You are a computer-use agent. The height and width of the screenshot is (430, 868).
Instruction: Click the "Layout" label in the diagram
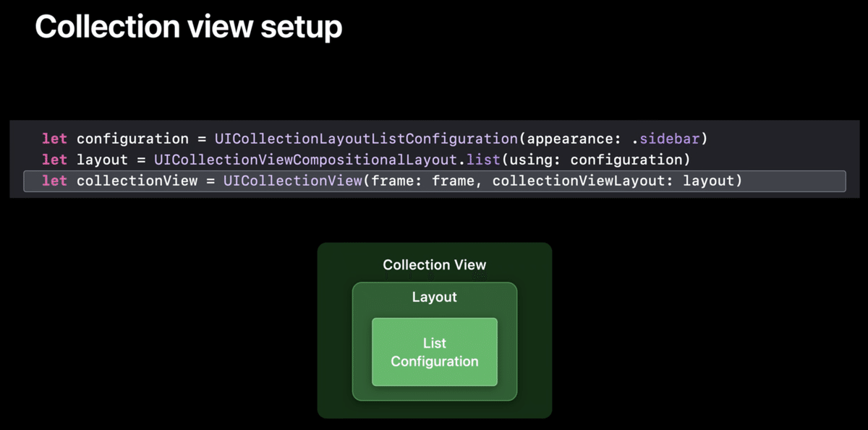pos(435,297)
